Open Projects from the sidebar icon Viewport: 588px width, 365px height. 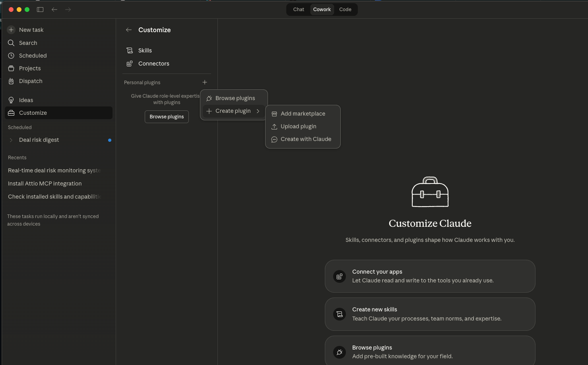click(11, 68)
